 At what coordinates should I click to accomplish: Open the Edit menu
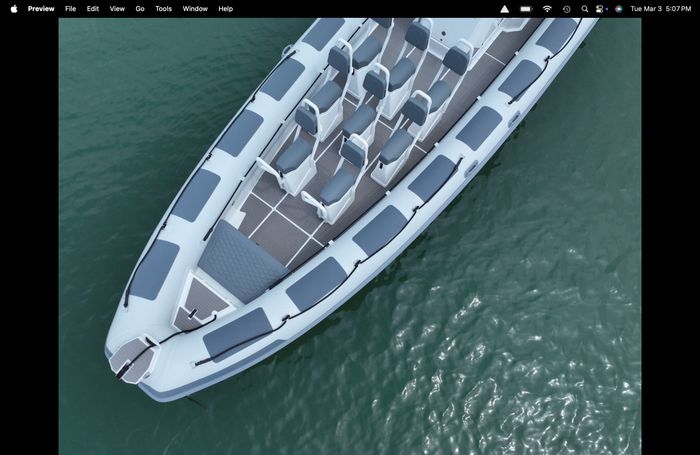[x=93, y=9]
